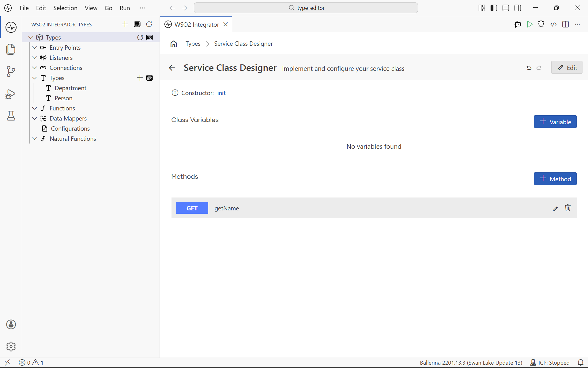Open the Selection menu
The image size is (588, 368).
coord(65,8)
